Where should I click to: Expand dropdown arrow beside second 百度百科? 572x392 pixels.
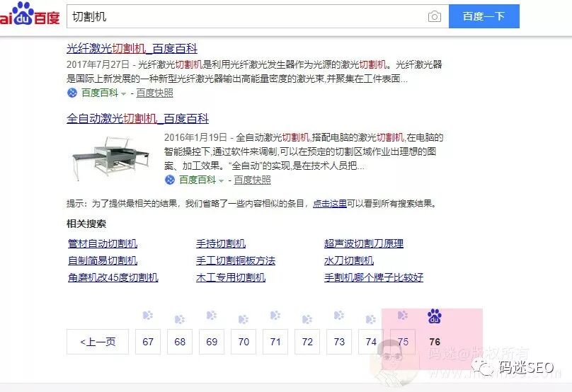coord(221,180)
